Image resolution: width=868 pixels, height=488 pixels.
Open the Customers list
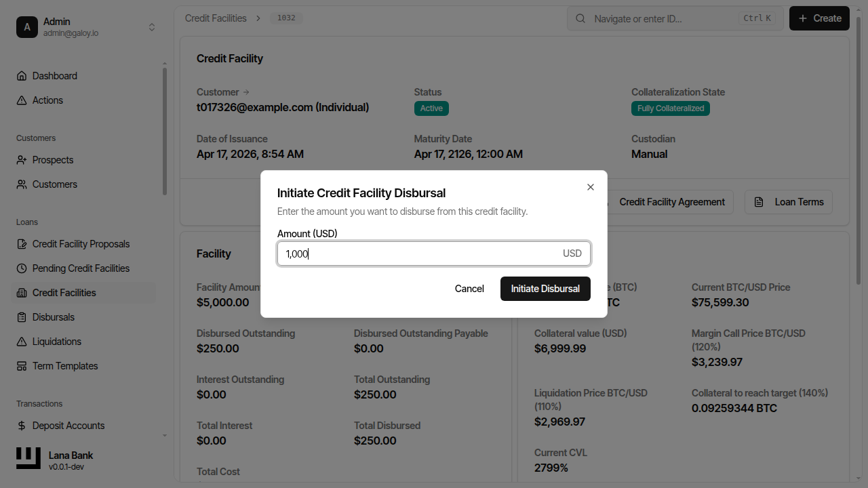(x=54, y=184)
